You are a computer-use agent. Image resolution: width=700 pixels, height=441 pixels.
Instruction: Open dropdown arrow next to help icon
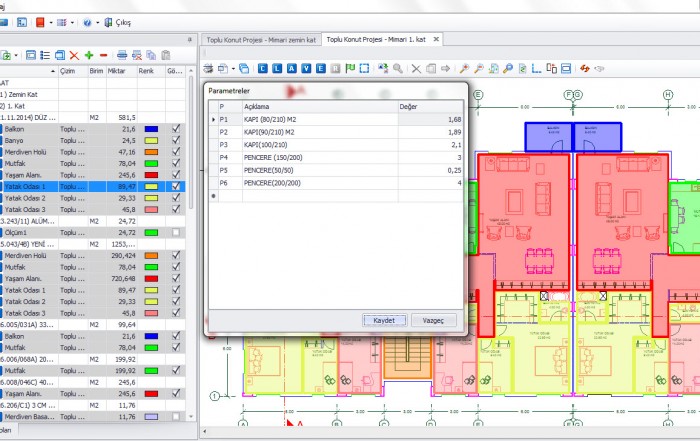pyautogui.click(x=96, y=21)
